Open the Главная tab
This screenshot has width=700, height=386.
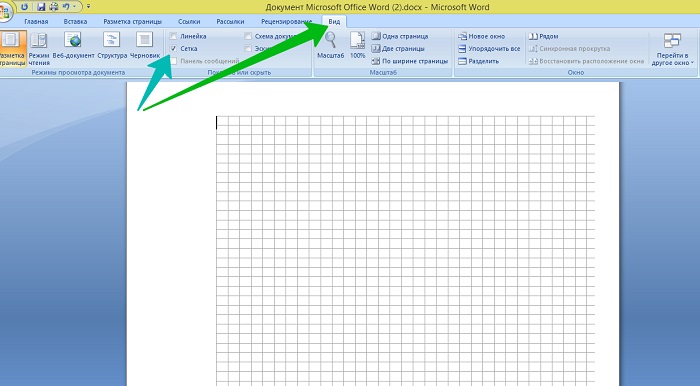click(x=36, y=21)
